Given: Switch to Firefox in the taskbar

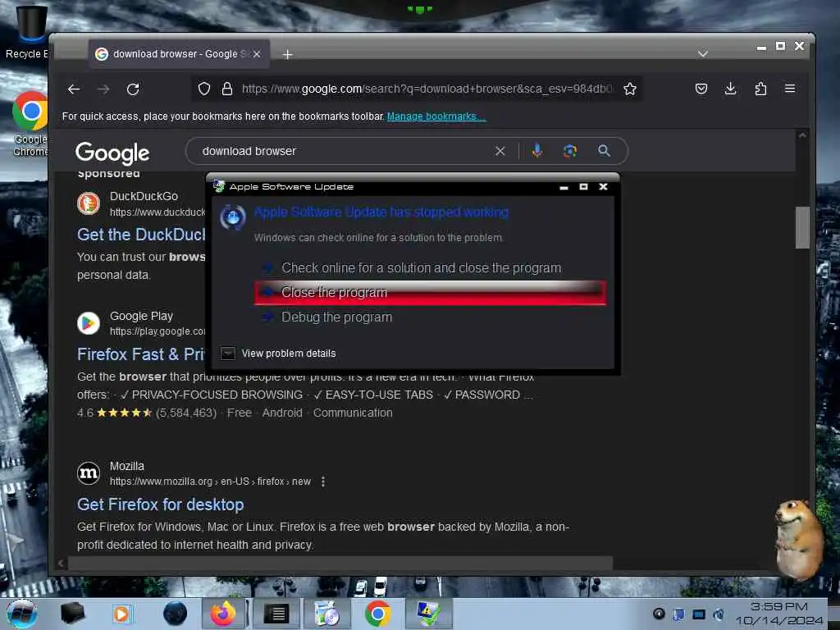Looking at the screenshot, I should 223,614.
